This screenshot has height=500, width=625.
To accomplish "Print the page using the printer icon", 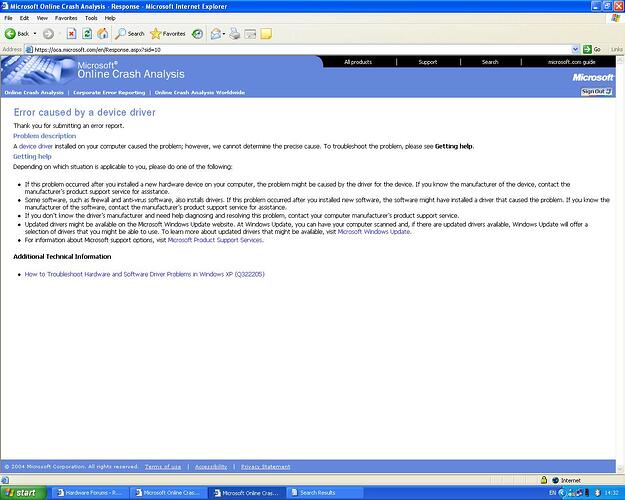I will coord(235,34).
